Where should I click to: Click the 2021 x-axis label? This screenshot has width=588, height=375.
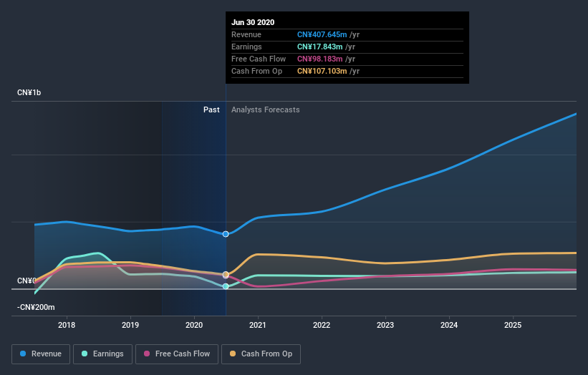pos(258,325)
